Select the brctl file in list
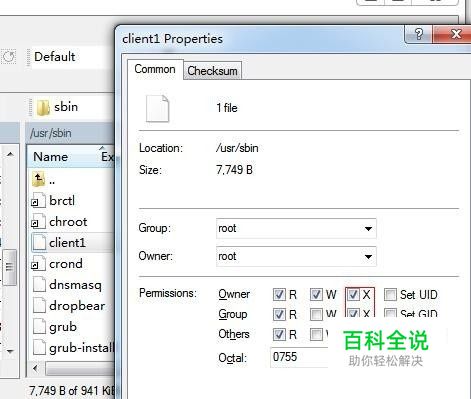Viewport: 471px width, 399px height. coord(62,201)
